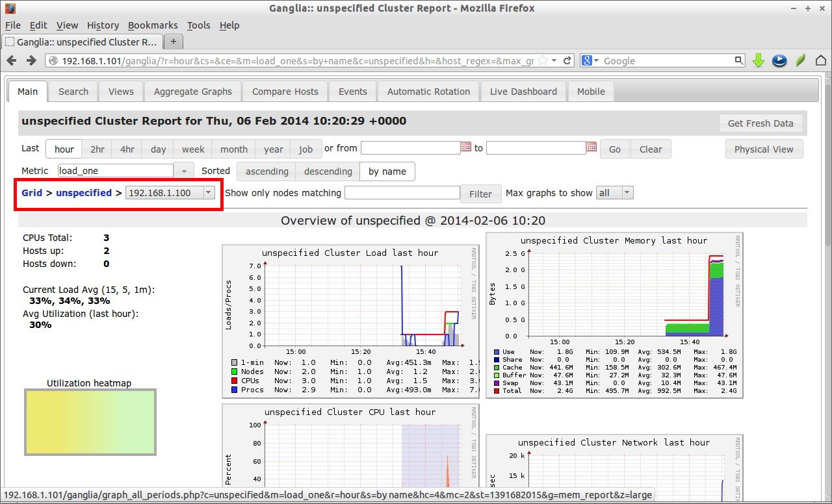Open the Cluster Memory last hour graph
832x504 pixels.
coord(614,315)
